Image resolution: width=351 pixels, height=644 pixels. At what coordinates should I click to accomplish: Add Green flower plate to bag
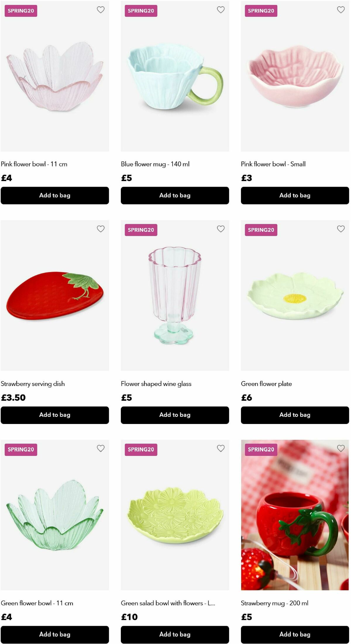[x=295, y=415]
